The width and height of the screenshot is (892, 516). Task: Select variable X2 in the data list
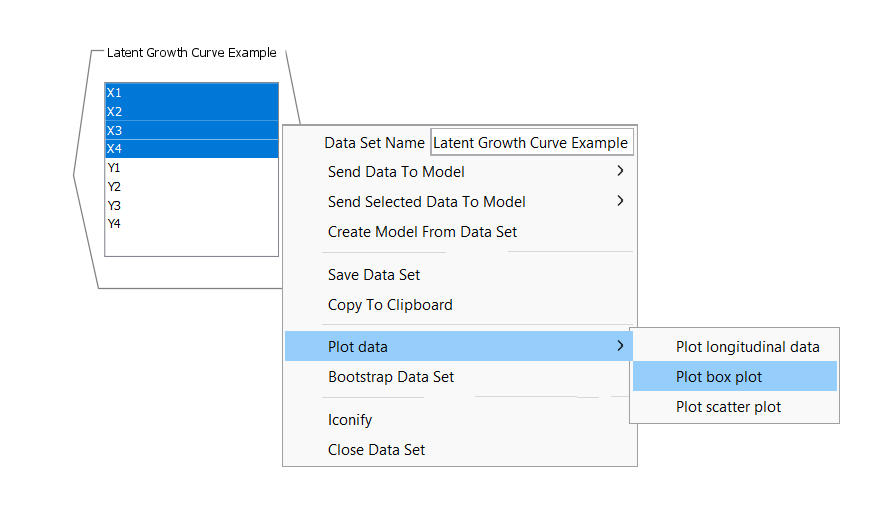click(x=190, y=111)
